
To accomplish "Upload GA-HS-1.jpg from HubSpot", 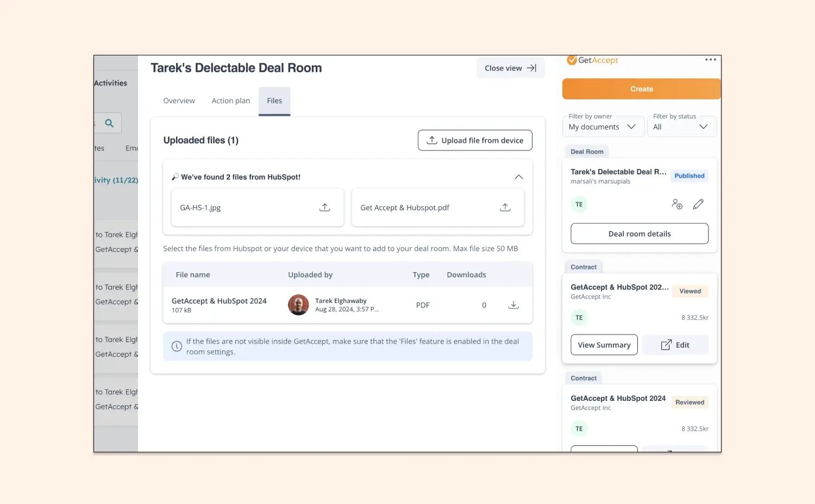I will [325, 207].
